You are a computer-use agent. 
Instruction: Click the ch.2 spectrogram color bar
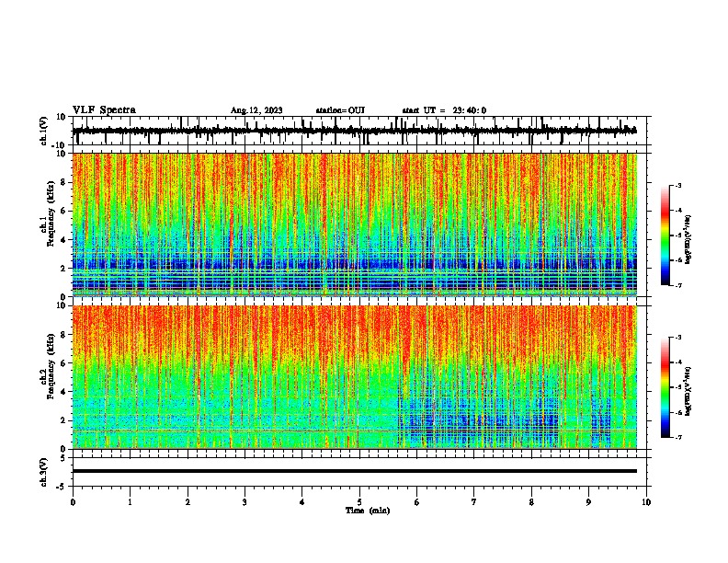tap(665, 387)
